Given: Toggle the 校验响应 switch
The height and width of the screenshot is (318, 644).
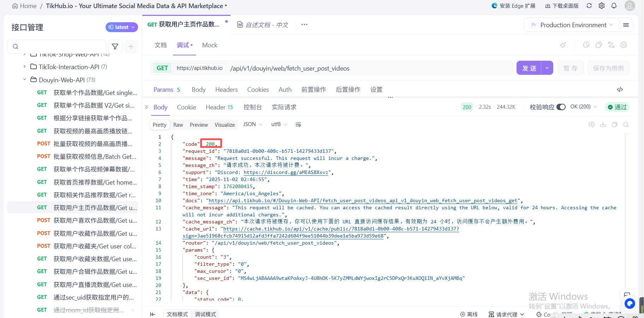Looking at the screenshot, I should tap(561, 107).
